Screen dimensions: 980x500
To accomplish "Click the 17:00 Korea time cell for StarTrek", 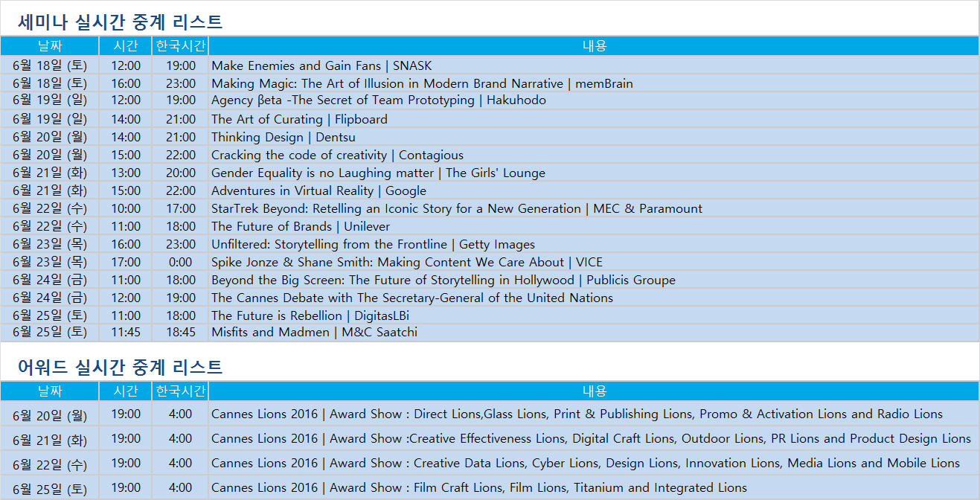I will tap(181, 208).
